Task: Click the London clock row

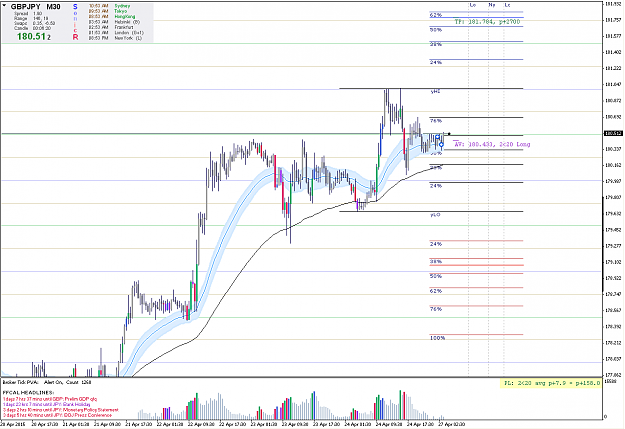Action: (x=116, y=33)
